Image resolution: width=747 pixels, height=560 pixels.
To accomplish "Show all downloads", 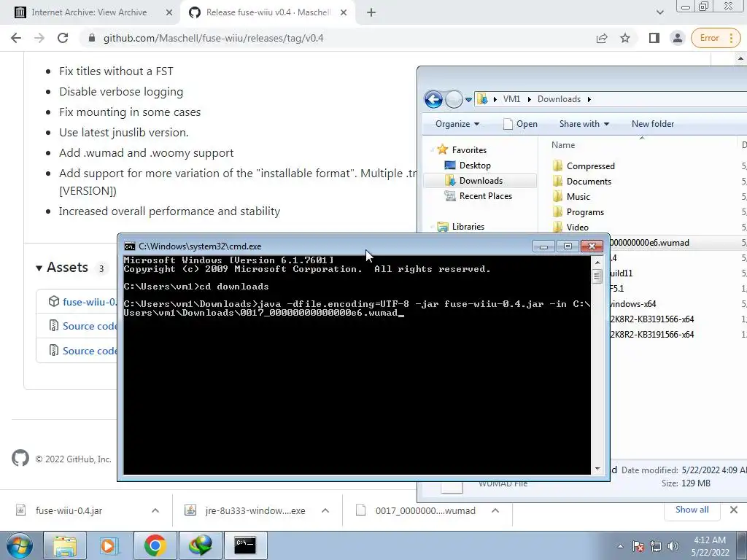I will pyautogui.click(x=692, y=510).
